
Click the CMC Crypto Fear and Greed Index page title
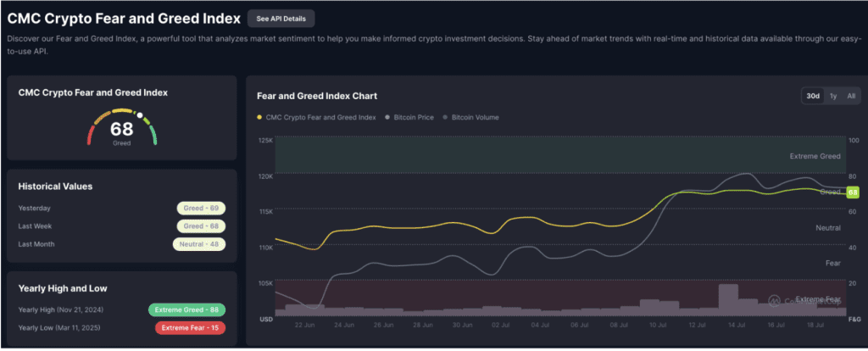click(124, 19)
